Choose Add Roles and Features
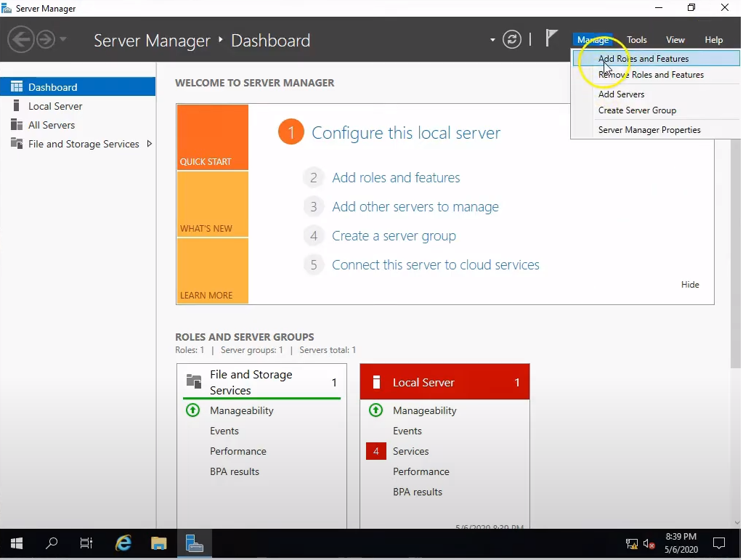Screen dimensions: 743x560 tap(657, 58)
